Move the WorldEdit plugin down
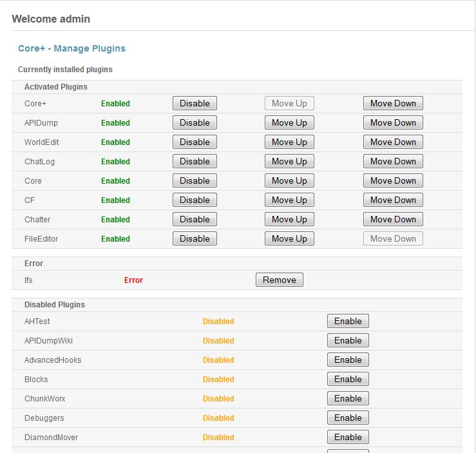Viewport: 476px width, 453px height. pyautogui.click(x=393, y=142)
